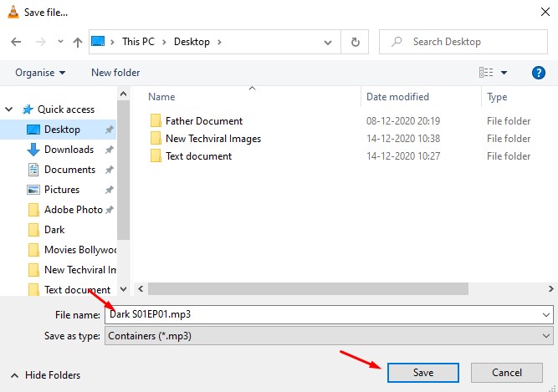The height and width of the screenshot is (392, 558).
Task: Open the File name dropdown arrow
Action: pyautogui.click(x=546, y=315)
